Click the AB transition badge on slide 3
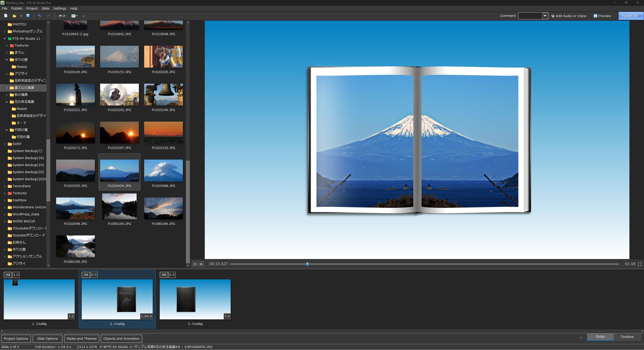Viewport: 644px width, 350px height. pyautogui.click(x=164, y=275)
